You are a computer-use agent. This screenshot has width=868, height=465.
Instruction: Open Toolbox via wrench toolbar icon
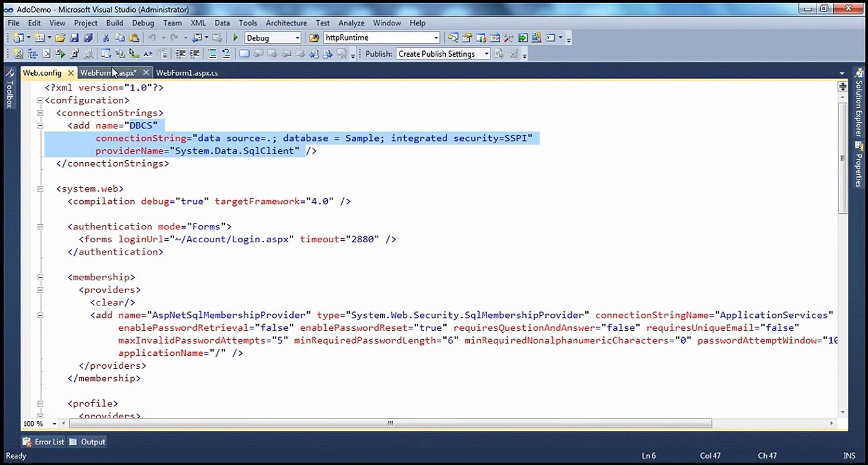[509, 38]
